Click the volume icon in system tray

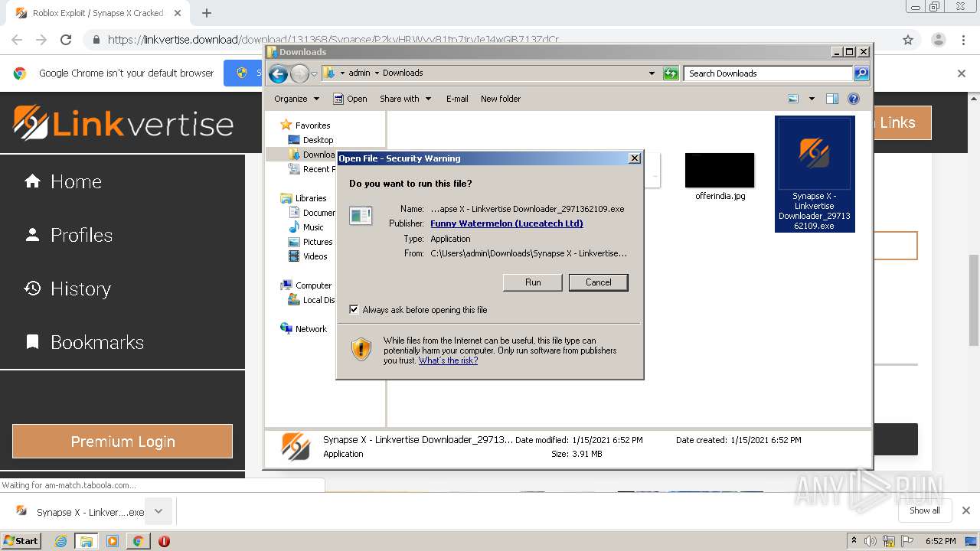(x=871, y=541)
